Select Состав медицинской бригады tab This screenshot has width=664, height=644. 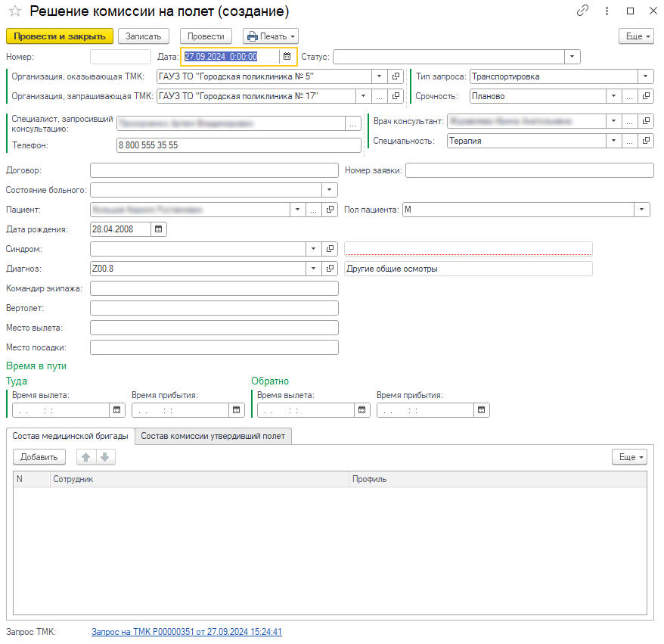click(70, 436)
